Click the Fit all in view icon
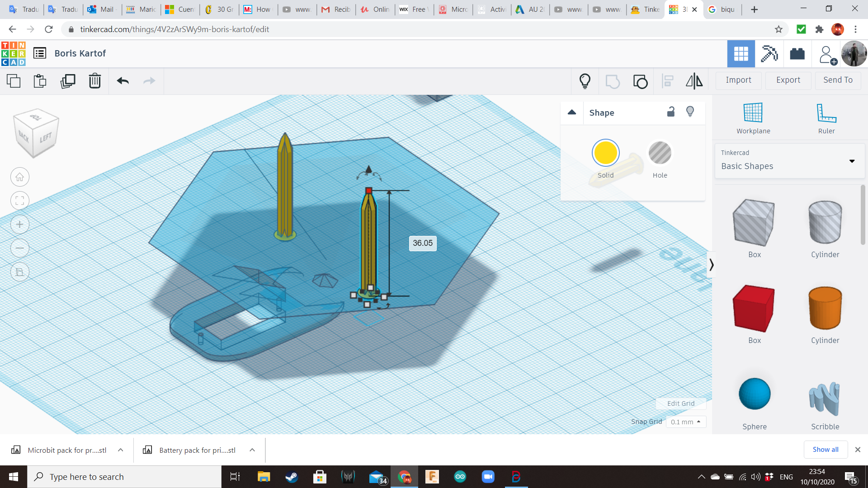Viewport: 868px width, 488px height. tap(20, 201)
